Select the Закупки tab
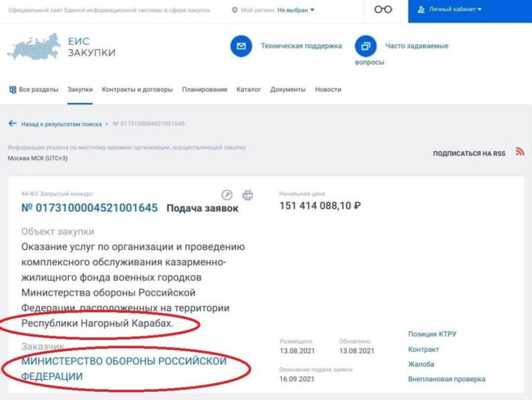Screen dimensions: 532x400 point(80,89)
